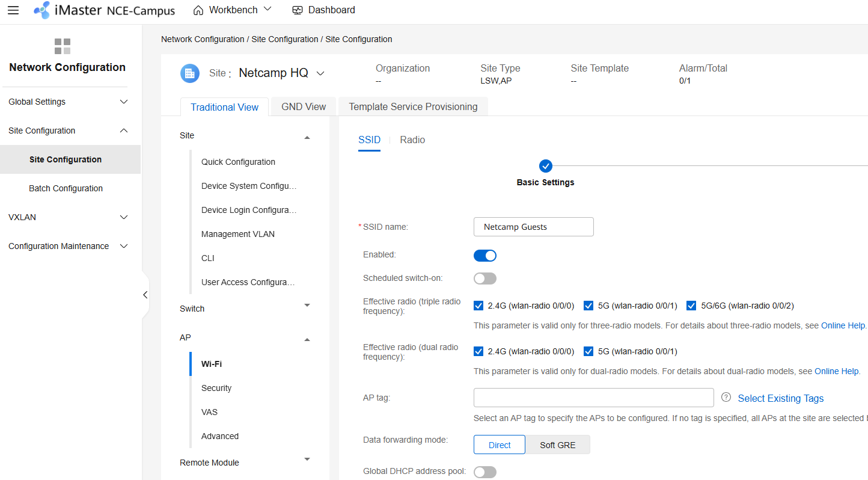Image resolution: width=868 pixels, height=480 pixels.
Task: Open the Netcamp HQ site dropdown
Action: pyautogui.click(x=320, y=73)
